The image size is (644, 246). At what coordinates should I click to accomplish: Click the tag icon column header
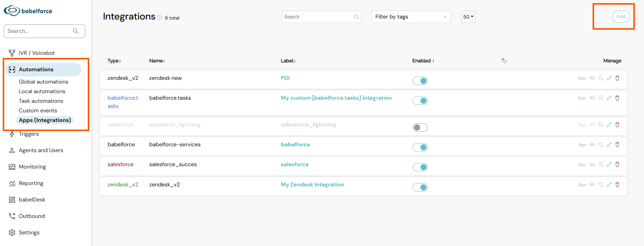[x=504, y=61]
